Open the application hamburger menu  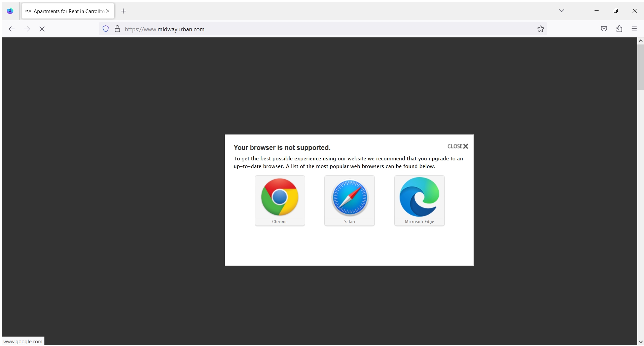634,29
